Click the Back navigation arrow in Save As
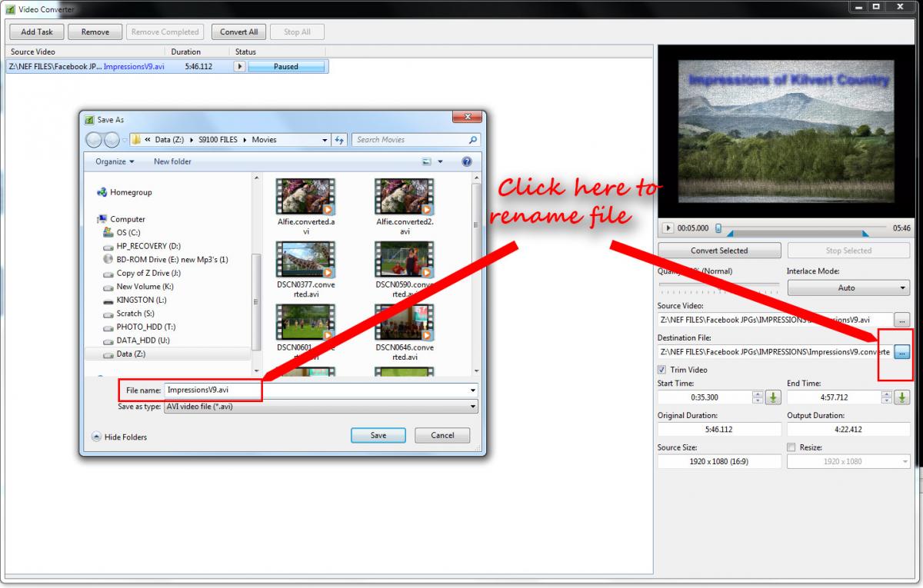The image size is (923, 588). tap(94, 140)
